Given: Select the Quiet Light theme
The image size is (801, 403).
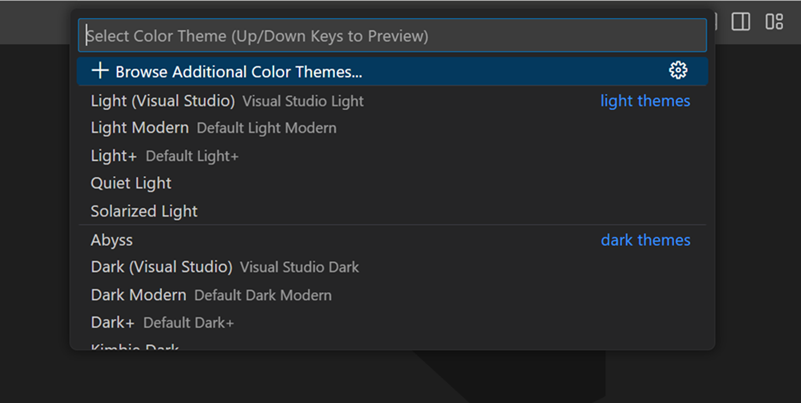Looking at the screenshot, I should pos(131,183).
